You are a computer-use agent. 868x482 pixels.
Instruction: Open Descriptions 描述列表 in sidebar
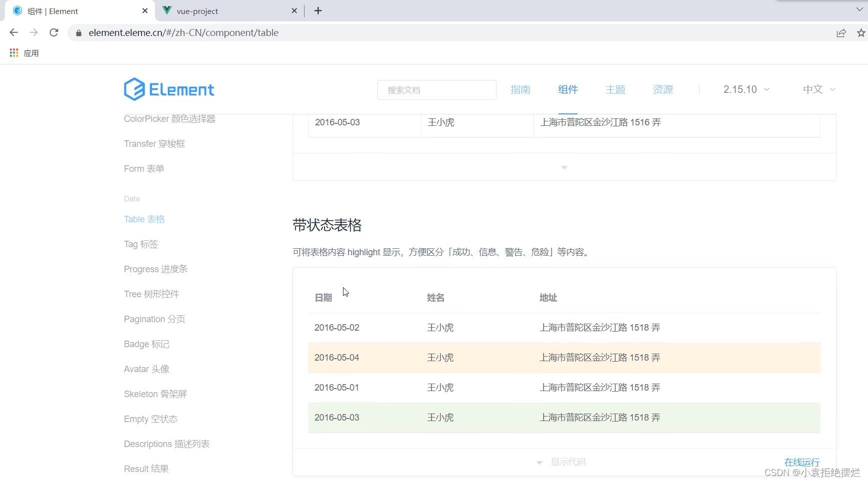pos(166,444)
